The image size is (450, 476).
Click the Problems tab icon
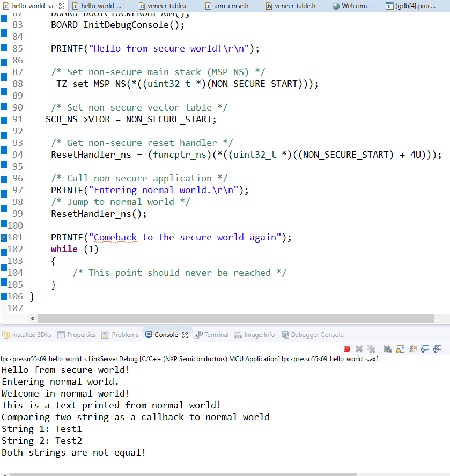[x=105, y=335]
